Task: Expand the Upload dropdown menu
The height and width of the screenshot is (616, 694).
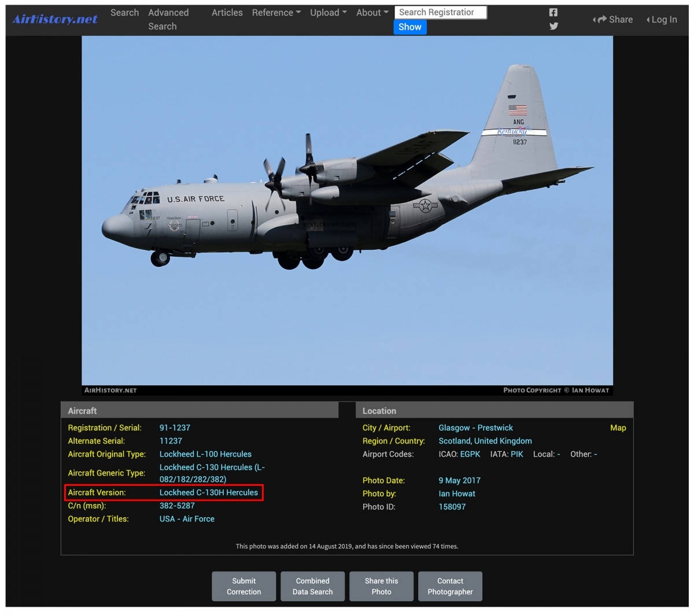Action: (x=328, y=13)
